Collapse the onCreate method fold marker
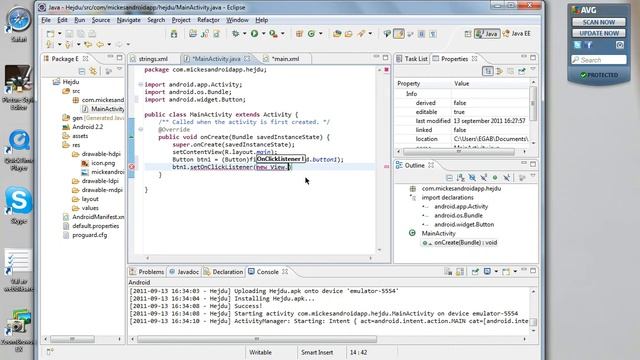Image resolution: width=640 pixels, height=360 pixels. tap(140, 129)
